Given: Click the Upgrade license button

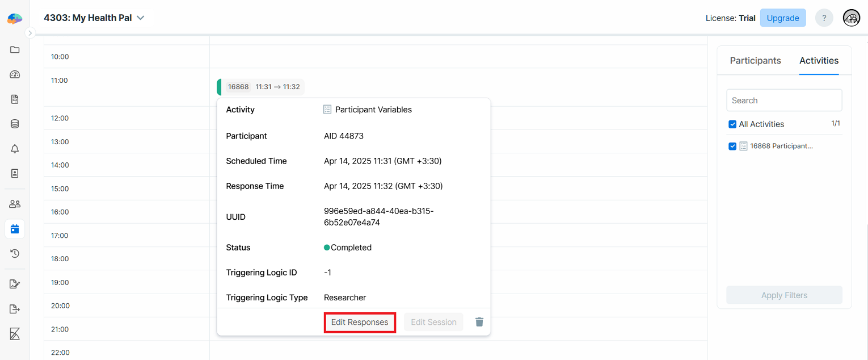Looking at the screenshot, I should tap(782, 18).
